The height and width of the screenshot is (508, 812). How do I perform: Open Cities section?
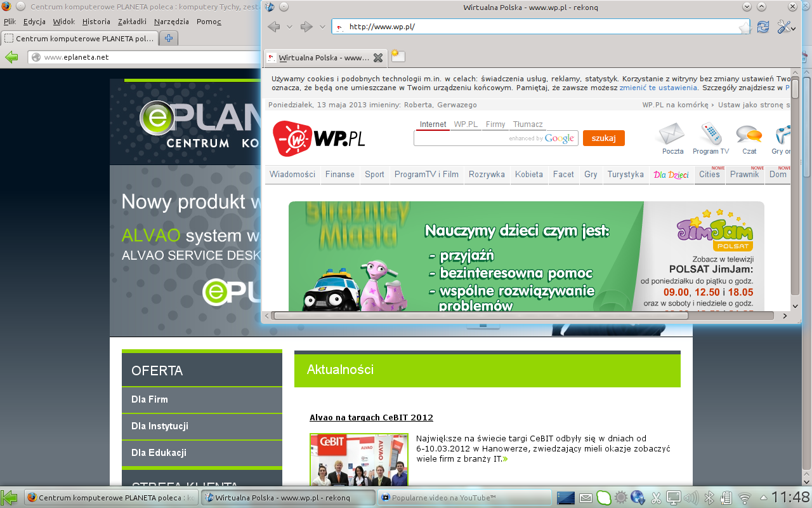click(x=709, y=175)
